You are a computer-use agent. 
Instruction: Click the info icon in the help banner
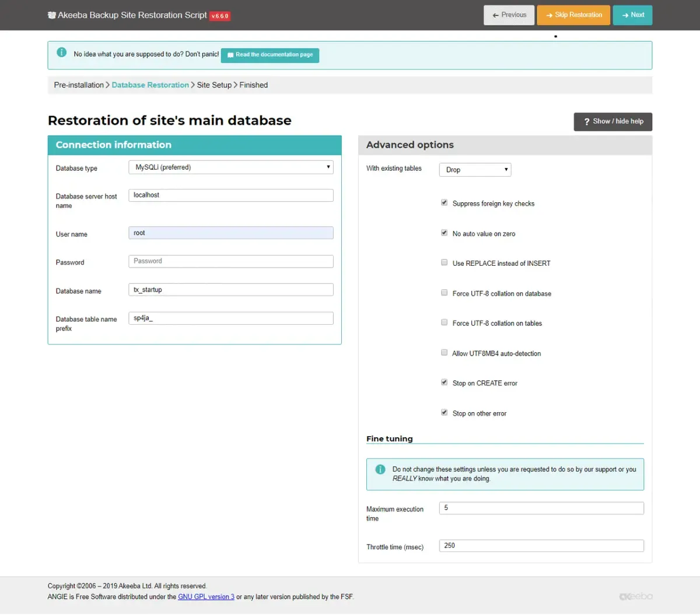click(61, 52)
